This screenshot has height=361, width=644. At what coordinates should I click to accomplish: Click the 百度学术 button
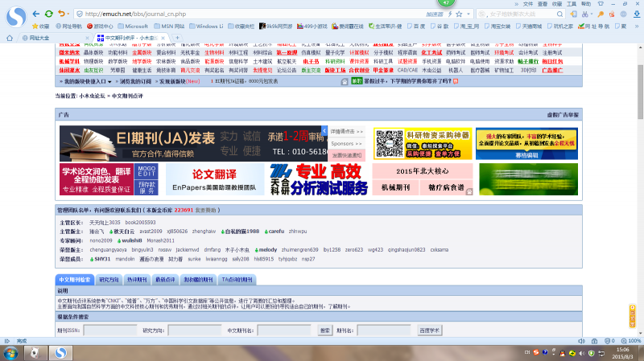(429, 330)
